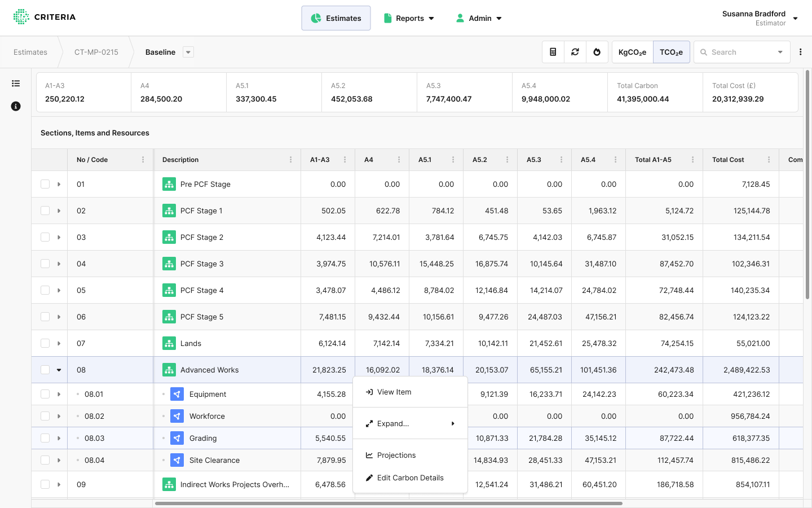Choose Edit Carbon Details menu entry

pos(410,478)
